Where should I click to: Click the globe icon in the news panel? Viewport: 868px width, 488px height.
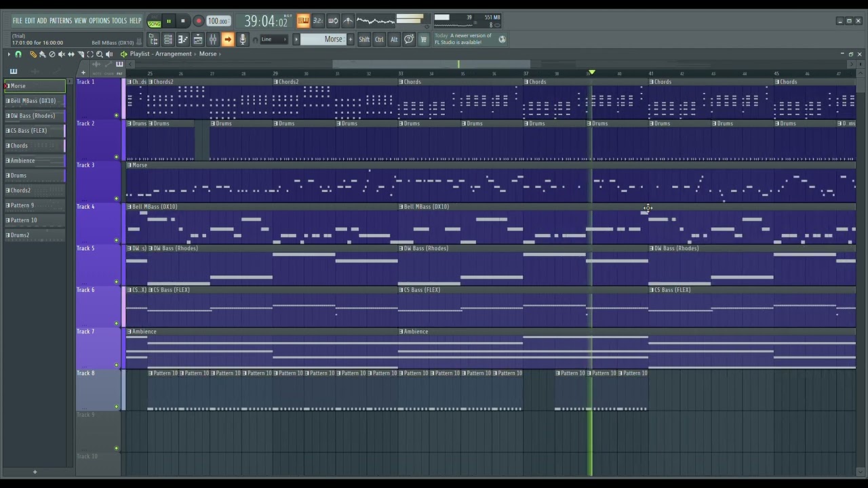tap(502, 39)
